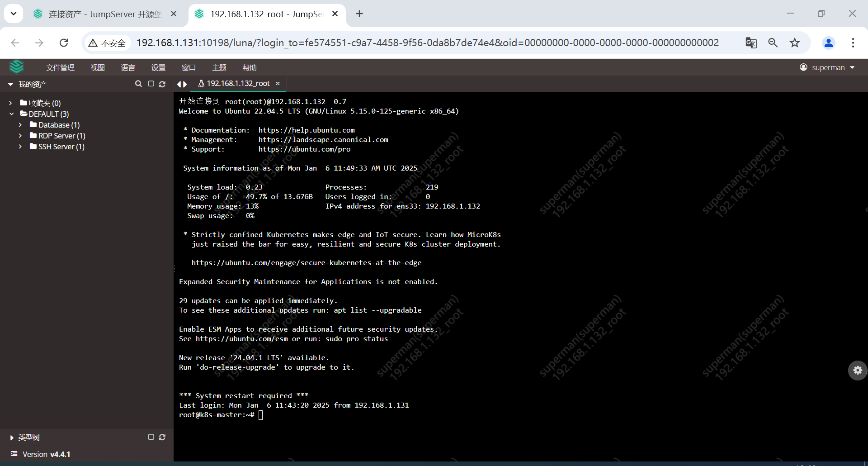Click the 'Last login' line in terminal

(294, 405)
